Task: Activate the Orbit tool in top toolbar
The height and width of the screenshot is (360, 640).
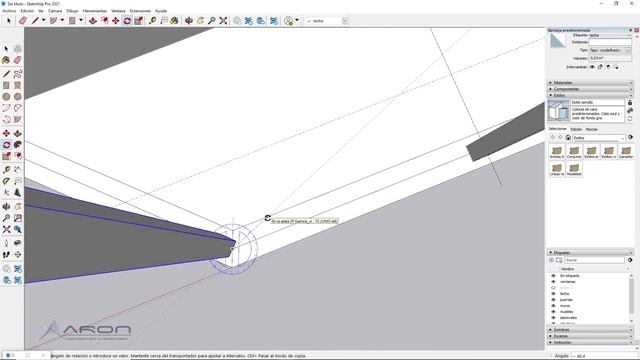Action: 189,20
